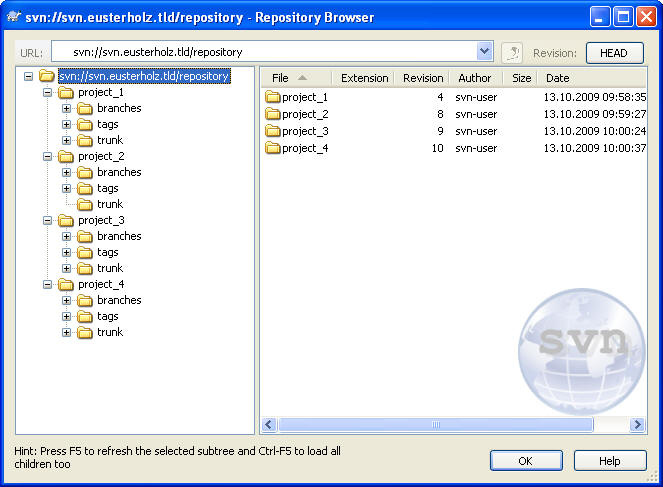Click the trunk folder icon under project_2
663x487 pixels.
click(x=85, y=204)
